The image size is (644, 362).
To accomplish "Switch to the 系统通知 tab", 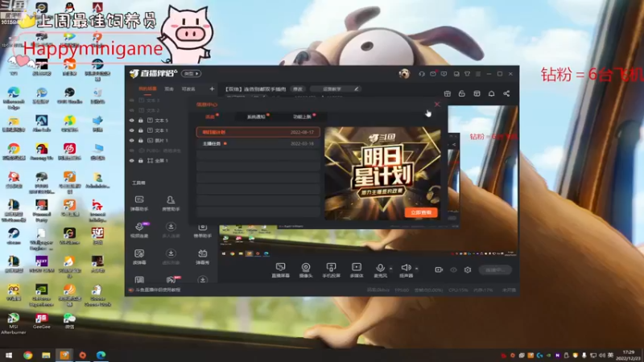I will 256,117.
